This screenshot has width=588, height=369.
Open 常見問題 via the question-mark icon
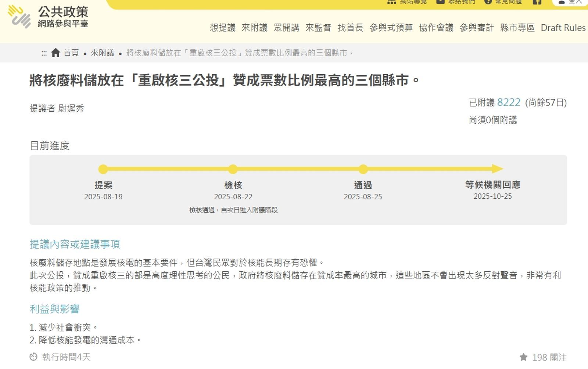[488, 2]
